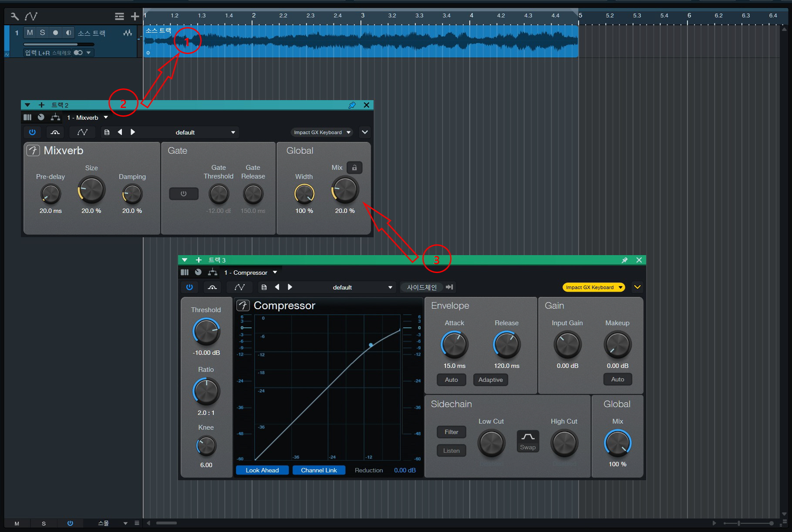Open track list menu icon
Viewport: 792px width, 532px height.
pyautogui.click(x=119, y=17)
